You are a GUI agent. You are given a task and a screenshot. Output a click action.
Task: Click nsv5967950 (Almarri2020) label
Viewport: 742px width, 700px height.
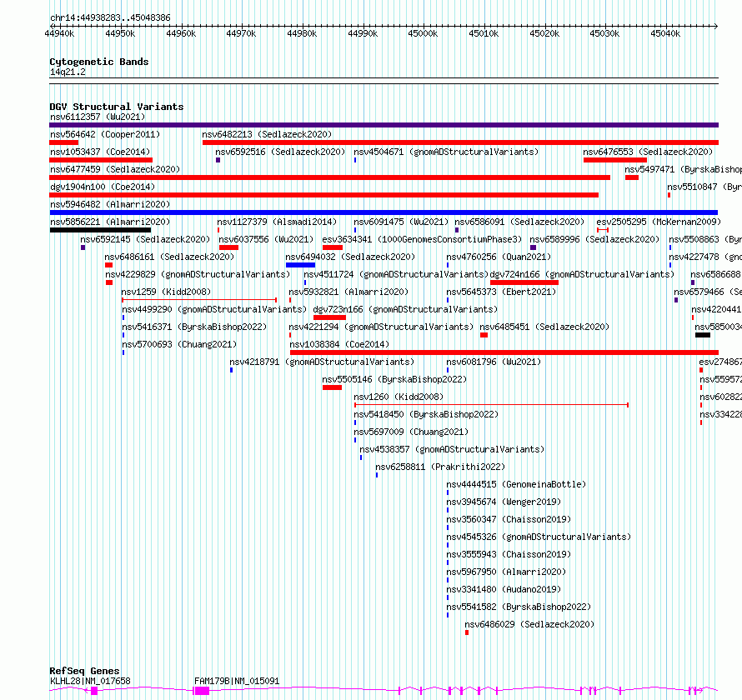click(506, 572)
